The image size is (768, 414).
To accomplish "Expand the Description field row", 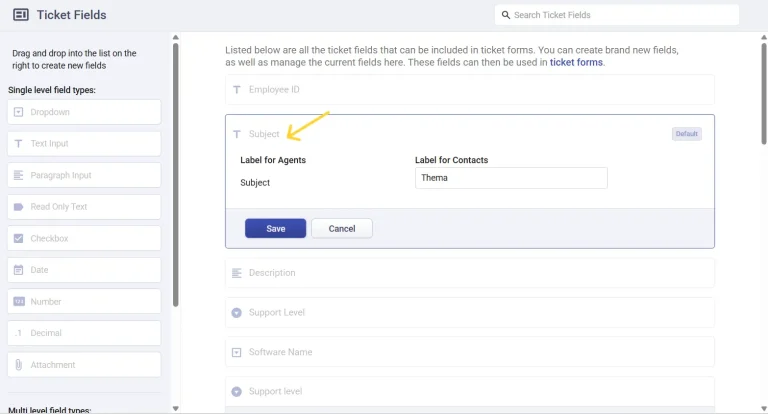I will (469, 273).
